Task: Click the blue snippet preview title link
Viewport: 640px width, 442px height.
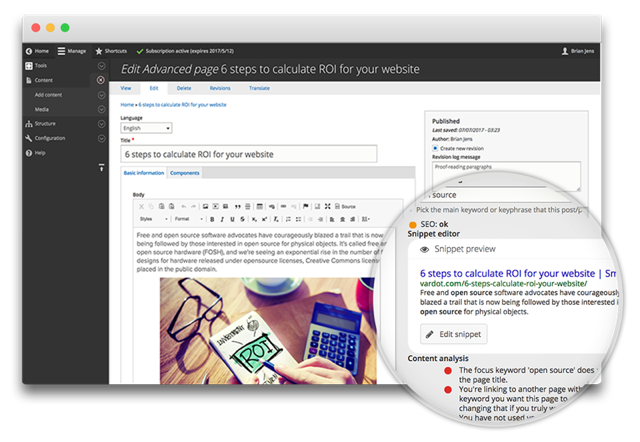Action: click(518, 273)
